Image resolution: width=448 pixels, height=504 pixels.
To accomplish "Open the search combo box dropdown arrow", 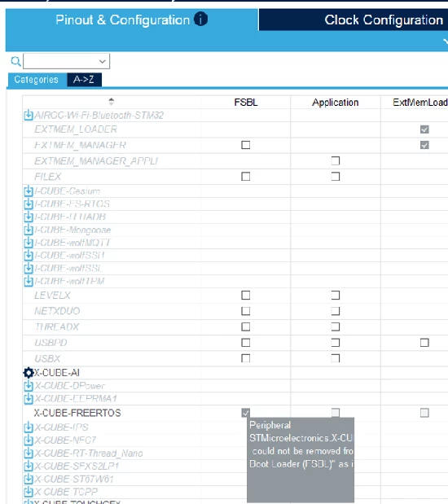I will click(103, 61).
